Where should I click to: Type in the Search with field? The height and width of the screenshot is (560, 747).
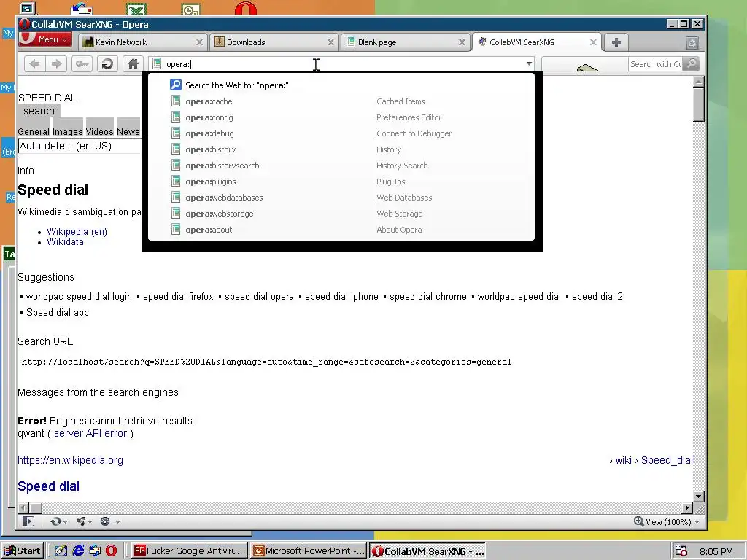point(656,64)
